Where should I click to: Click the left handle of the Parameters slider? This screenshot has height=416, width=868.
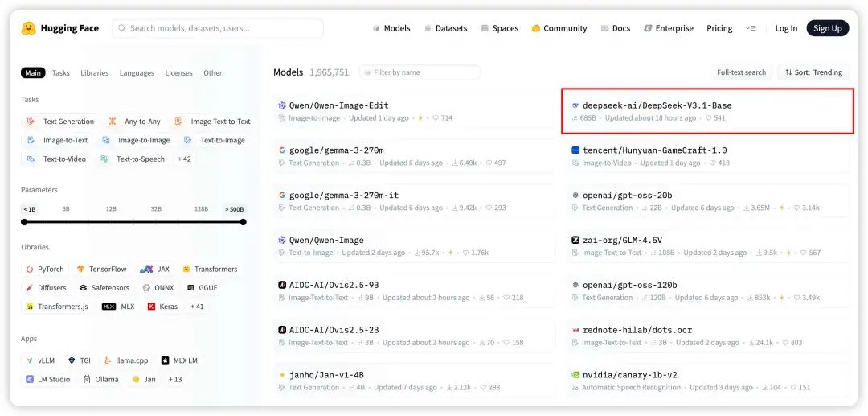click(x=24, y=222)
